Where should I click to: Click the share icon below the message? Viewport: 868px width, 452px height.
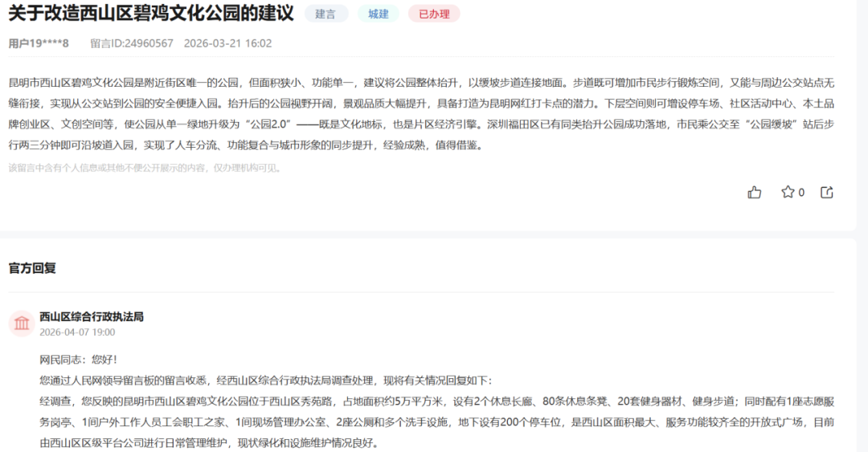pos(826,192)
